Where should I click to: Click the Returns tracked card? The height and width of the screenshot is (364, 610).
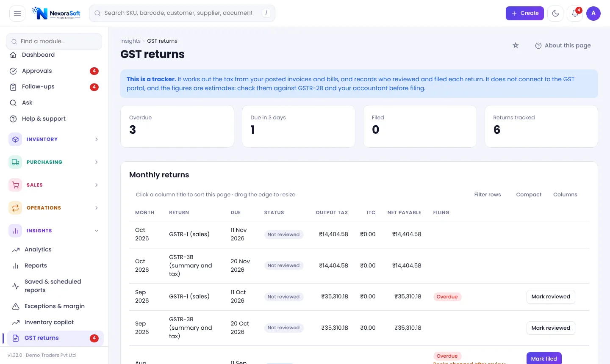tap(541, 126)
